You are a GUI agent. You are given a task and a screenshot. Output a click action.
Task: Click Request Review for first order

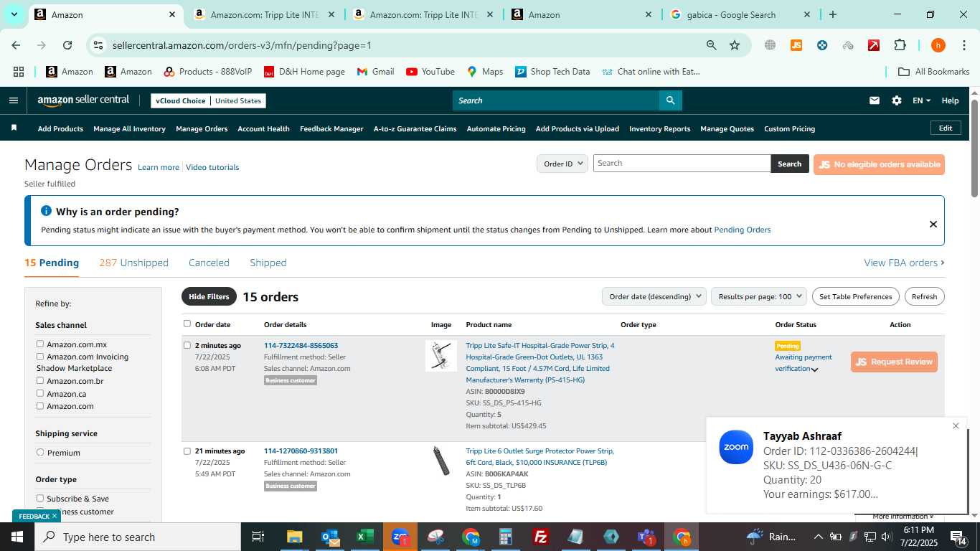[x=894, y=362]
